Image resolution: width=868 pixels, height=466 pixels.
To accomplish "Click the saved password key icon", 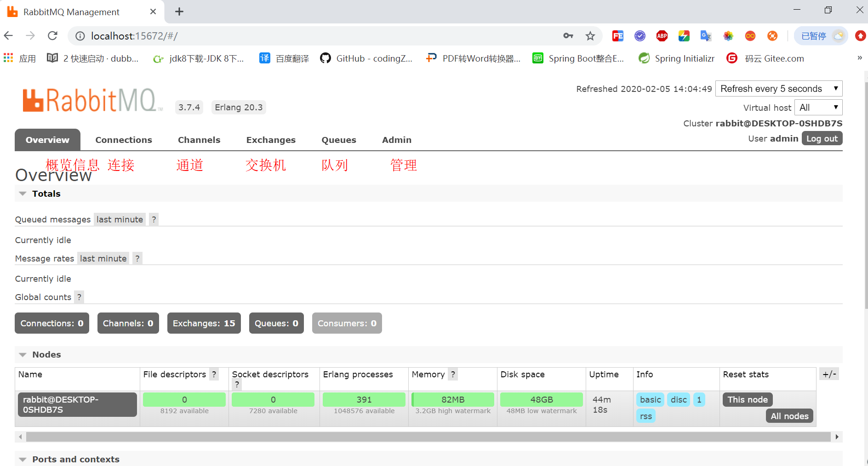I will [568, 36].
